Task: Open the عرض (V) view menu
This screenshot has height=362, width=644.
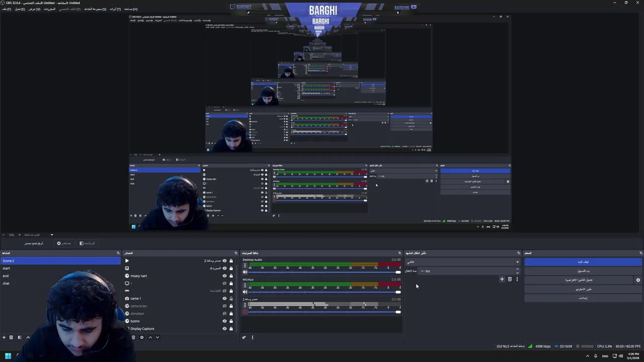Action: click(x=34, y=9)
